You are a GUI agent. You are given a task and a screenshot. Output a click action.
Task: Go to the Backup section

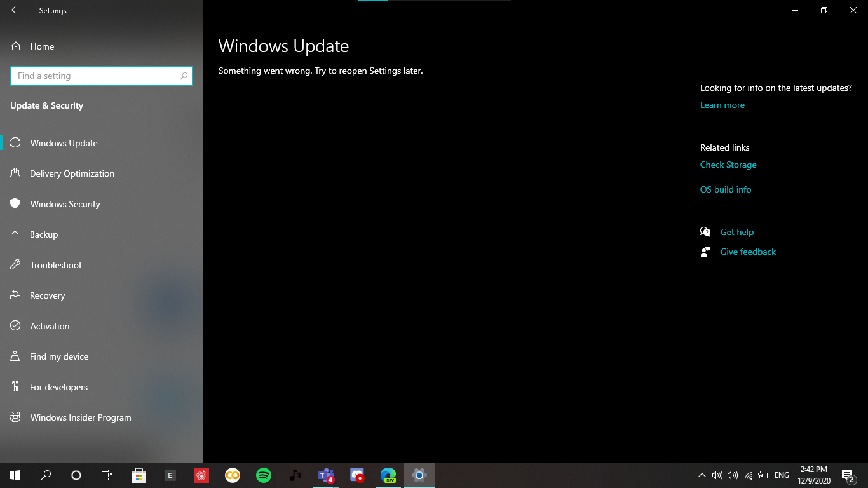102,234
